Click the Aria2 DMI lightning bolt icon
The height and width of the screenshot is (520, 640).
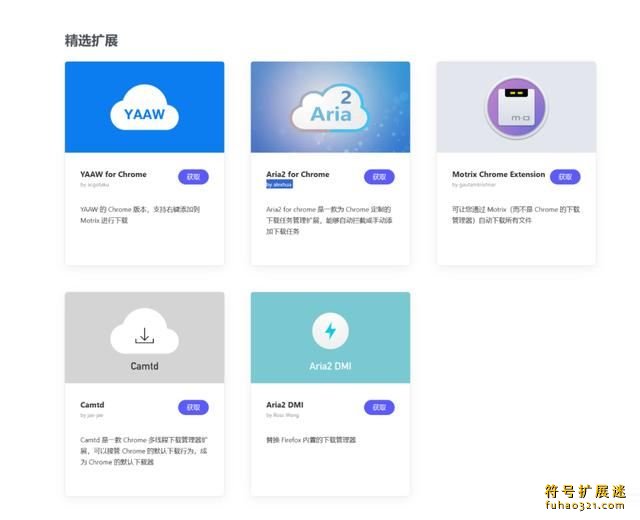pos(330,331)
